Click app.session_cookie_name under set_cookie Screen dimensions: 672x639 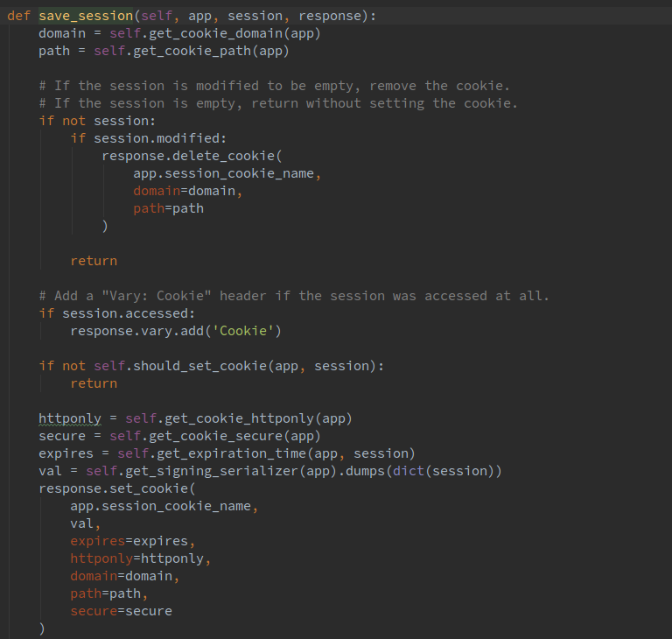[160, 506]
